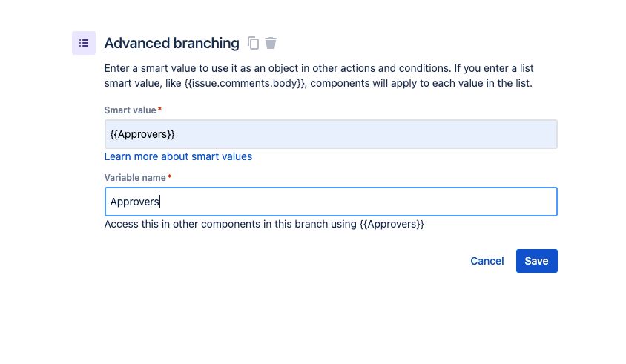Save the advanced branching settings
Image resolution: width=626 pixels, height=364 pixels.
click(536, 261)
